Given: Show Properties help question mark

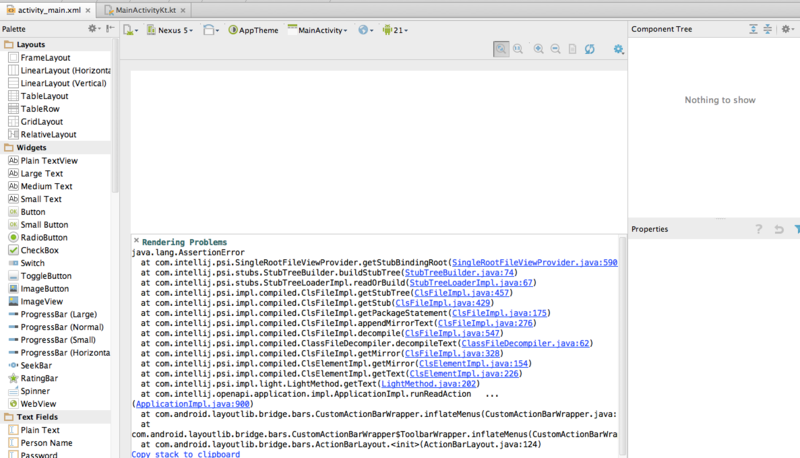Looking at the screenshot, I should point(759,229).
